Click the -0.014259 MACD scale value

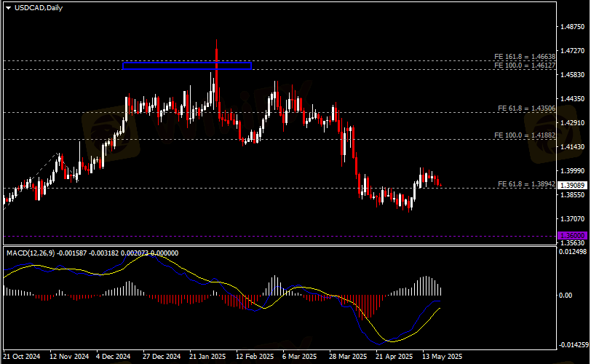574,345
